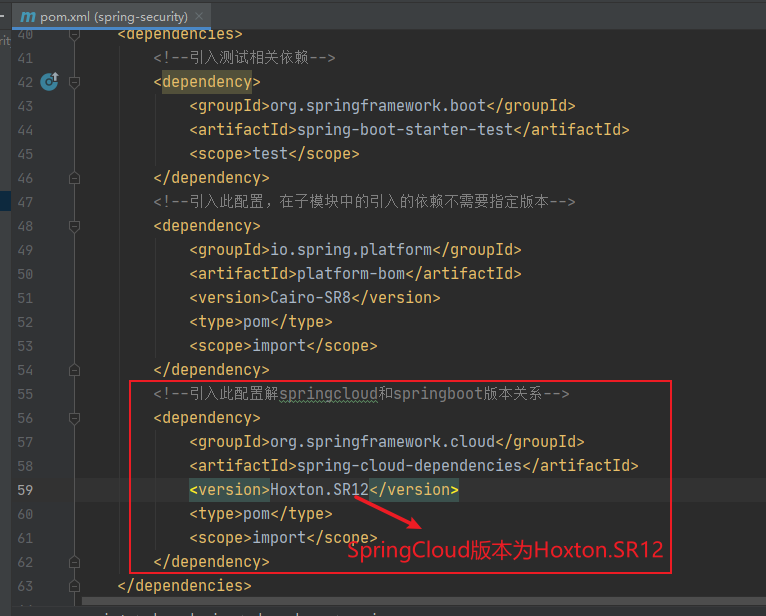Click line number 51 in the gutter

coord(25,298)
